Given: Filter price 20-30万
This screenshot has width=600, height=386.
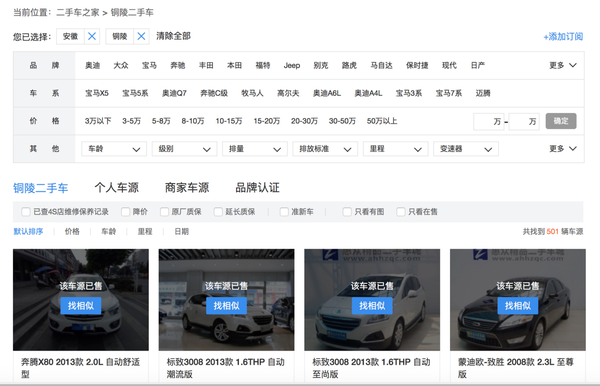Looking at the screenshot, I should pos(304,121).
